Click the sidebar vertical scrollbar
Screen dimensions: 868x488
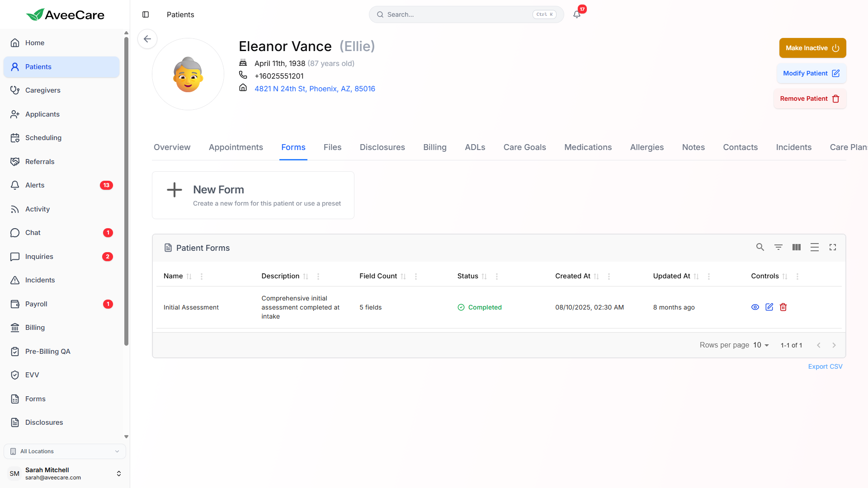[x=126, y=190]
